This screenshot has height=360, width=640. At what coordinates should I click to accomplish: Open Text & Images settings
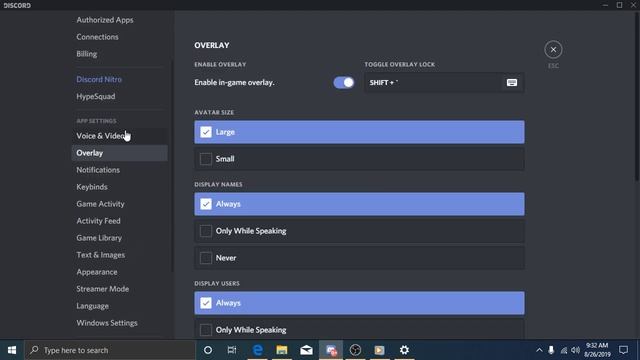click(100, 255)
